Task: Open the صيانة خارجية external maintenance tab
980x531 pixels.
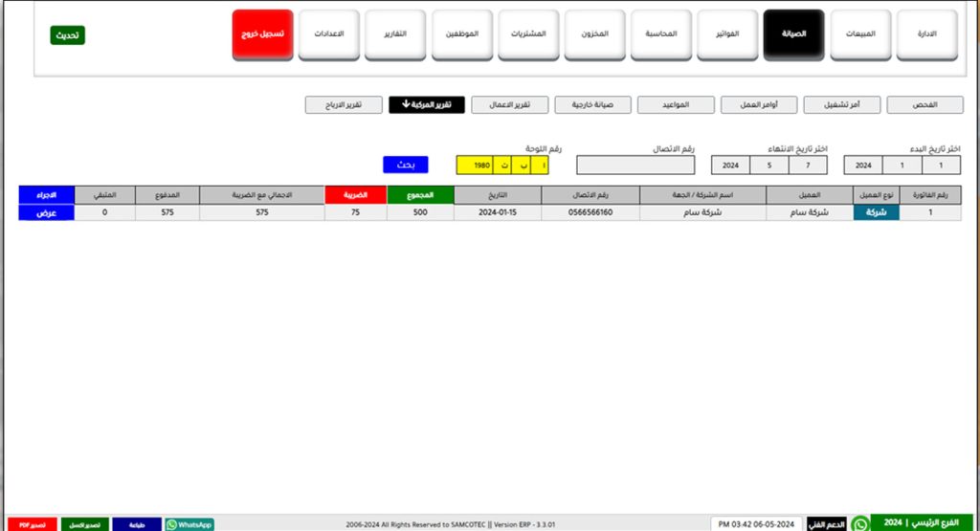Action: (x=592, y=104)
